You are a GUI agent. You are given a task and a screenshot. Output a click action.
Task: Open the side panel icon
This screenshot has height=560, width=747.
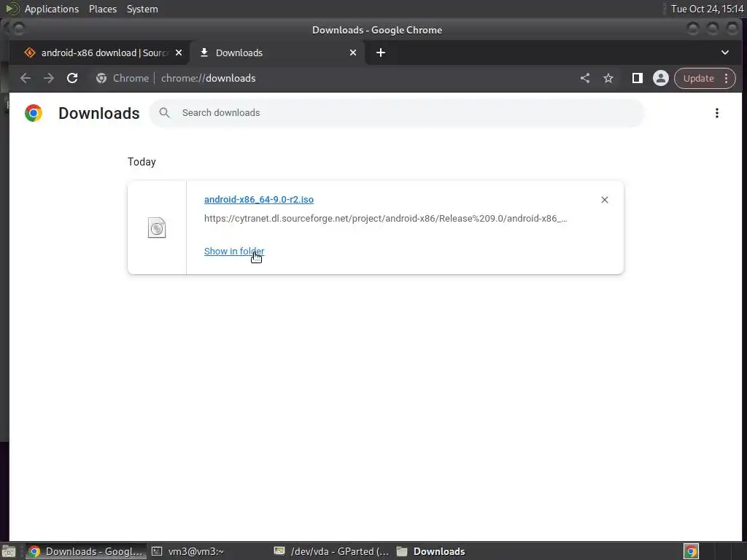tap(637, 78)
